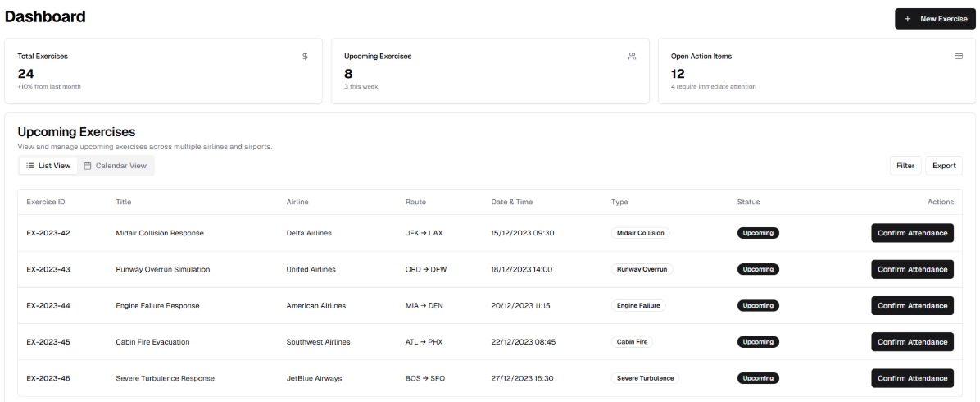This screenshot has width=980, height=402.
Task: Click United Airlines cell
Action: 311,269
